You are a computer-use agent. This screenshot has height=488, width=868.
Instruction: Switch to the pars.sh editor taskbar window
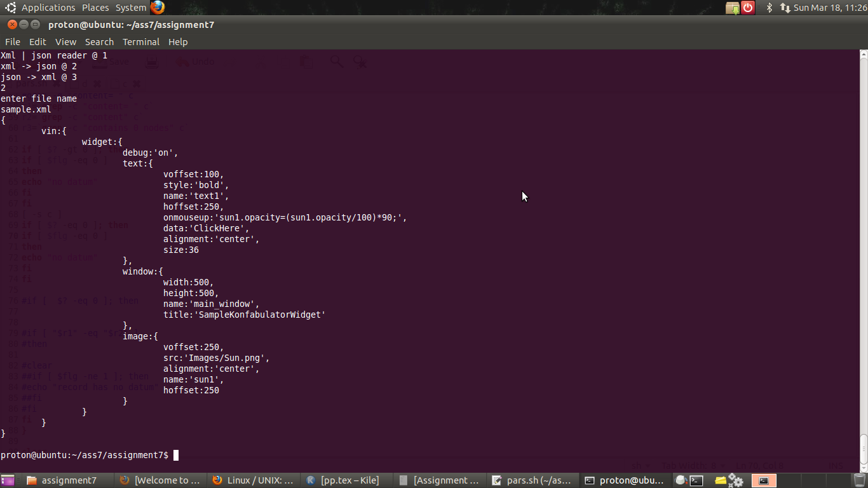[532, 480]
